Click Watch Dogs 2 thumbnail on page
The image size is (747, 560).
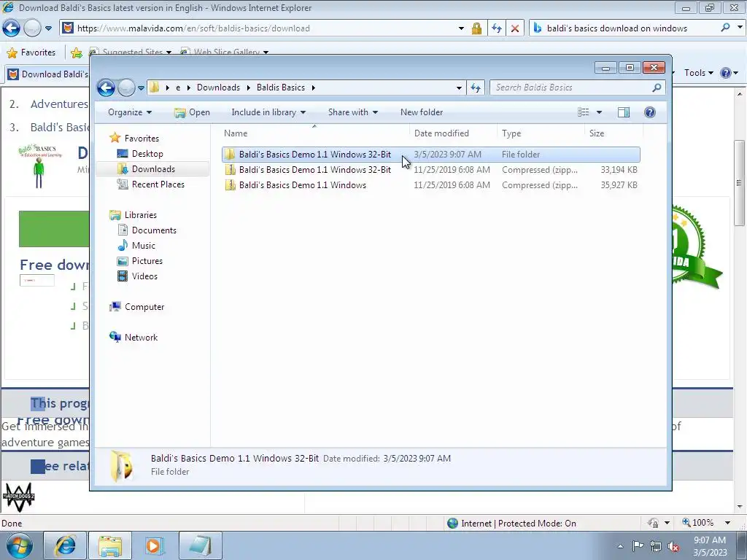coord(18,497)
